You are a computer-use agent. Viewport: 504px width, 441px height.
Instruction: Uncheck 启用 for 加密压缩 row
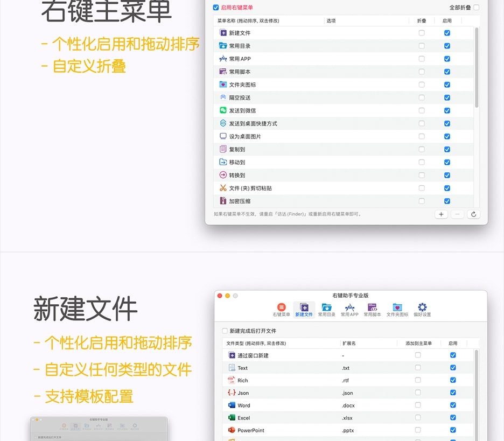click(x=447, y=201)
